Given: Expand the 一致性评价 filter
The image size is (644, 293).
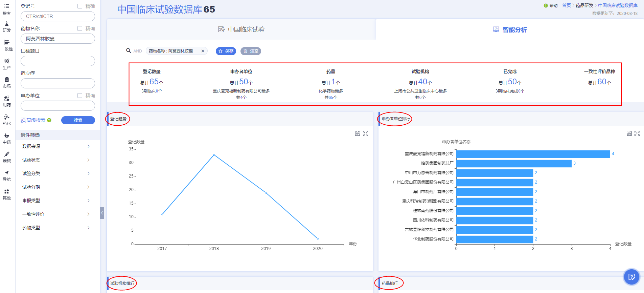Looking at the screenshot, I should pyautogui.click(x=56, y=214).
